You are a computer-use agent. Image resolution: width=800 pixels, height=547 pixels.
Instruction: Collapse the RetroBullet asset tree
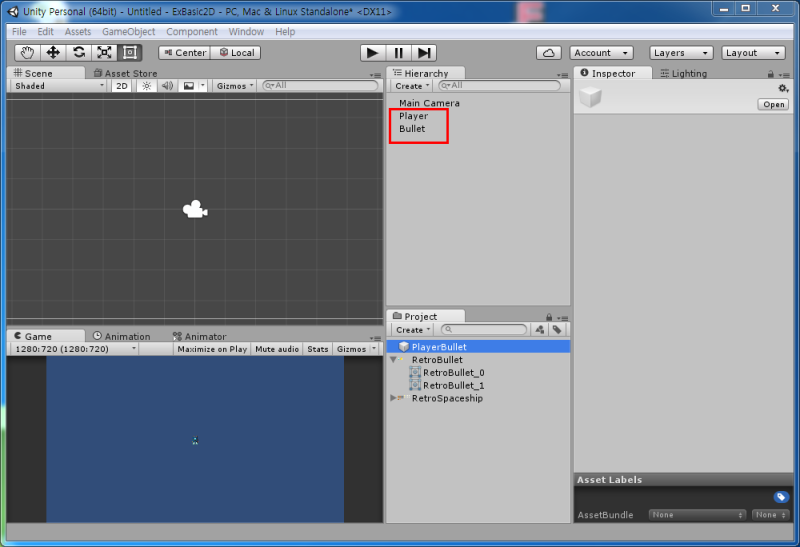point(393,360)
